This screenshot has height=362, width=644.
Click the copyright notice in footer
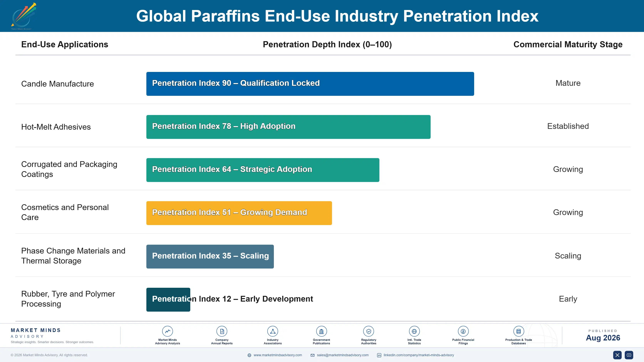coord(49,355)
